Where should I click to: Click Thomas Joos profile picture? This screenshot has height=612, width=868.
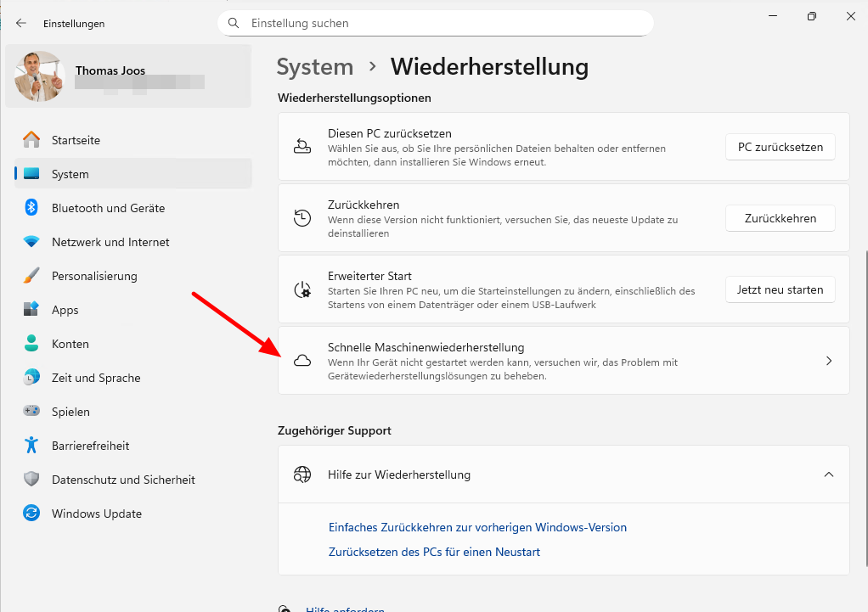coord(39,76)
